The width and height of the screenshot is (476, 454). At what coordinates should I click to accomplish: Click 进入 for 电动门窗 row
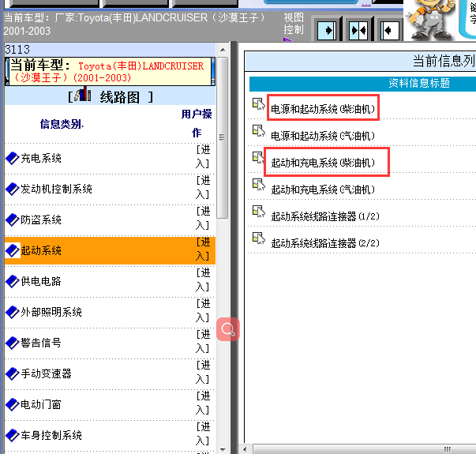[203, 403]
